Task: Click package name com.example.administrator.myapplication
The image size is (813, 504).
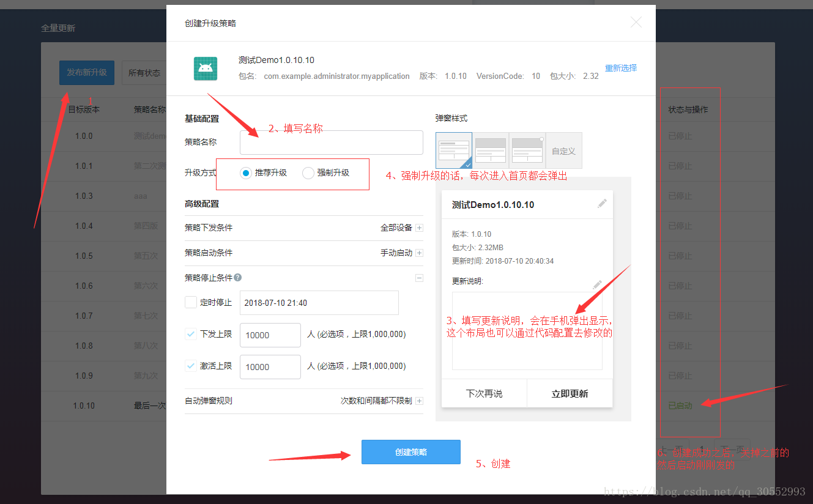Action: point(337,76)
